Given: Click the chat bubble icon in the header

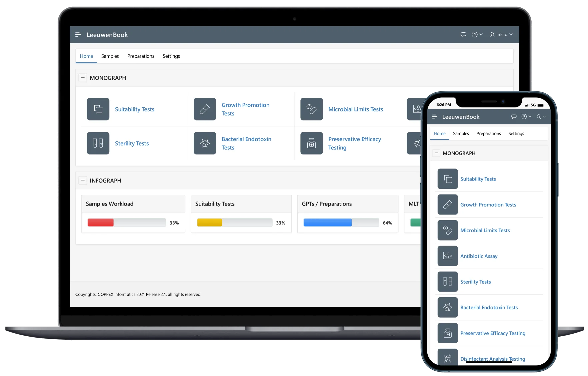Looking at the screenshot, I should coord(463,34).
